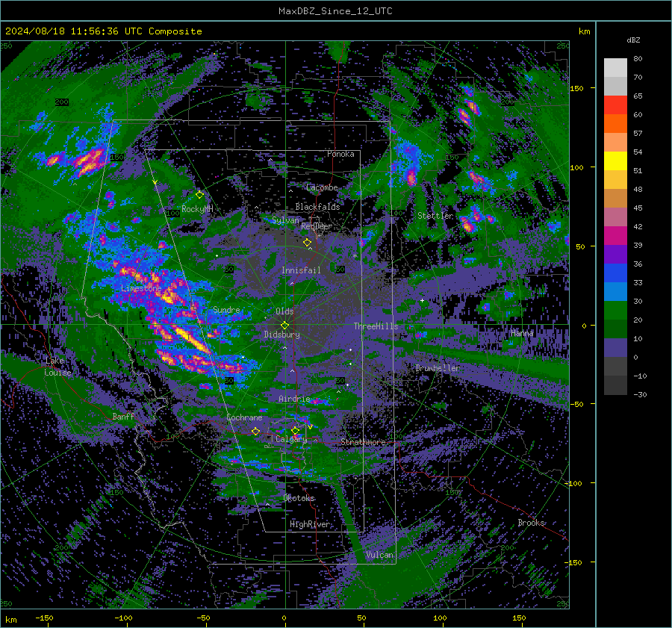Select the Cochrane town label

[x=244, y=417]
